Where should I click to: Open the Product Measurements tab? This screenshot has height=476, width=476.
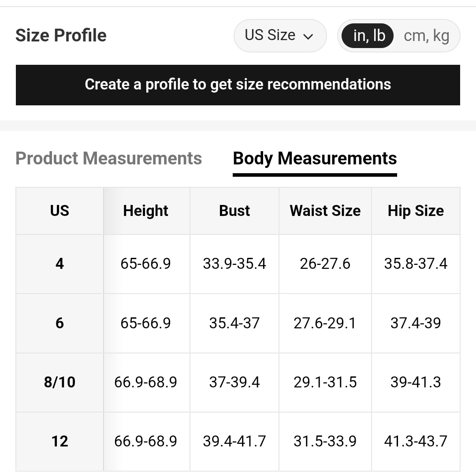pos(109,158)
